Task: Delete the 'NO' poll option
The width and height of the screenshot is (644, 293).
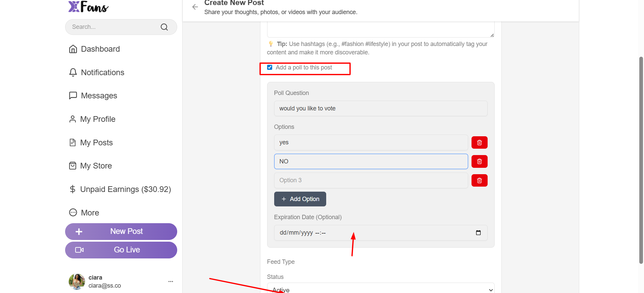Action: click(x=479, y=161)
